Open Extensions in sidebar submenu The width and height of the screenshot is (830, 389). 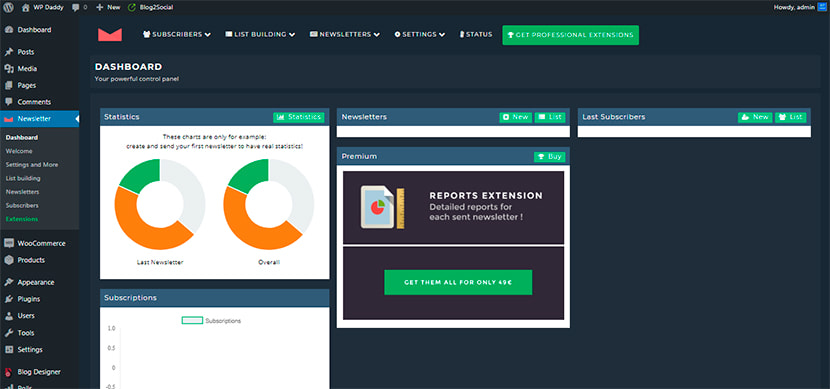click(x=22, y=219)
